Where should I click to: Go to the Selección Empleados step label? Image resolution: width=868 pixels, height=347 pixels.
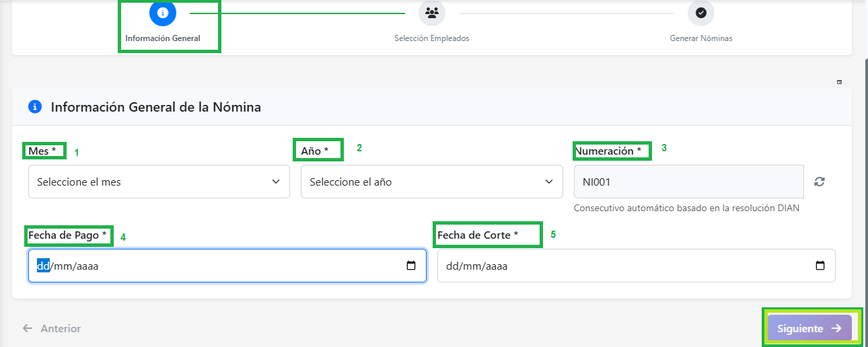pyautogui.click(x=431, y=38)
